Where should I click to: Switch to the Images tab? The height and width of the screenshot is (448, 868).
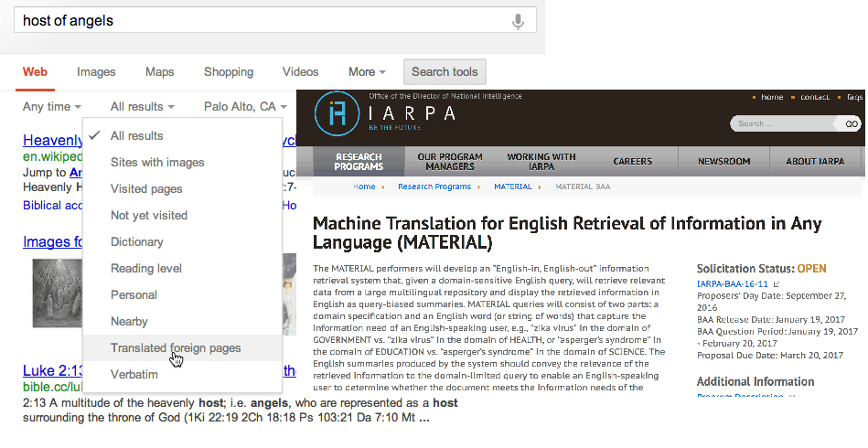coord(96,72)
